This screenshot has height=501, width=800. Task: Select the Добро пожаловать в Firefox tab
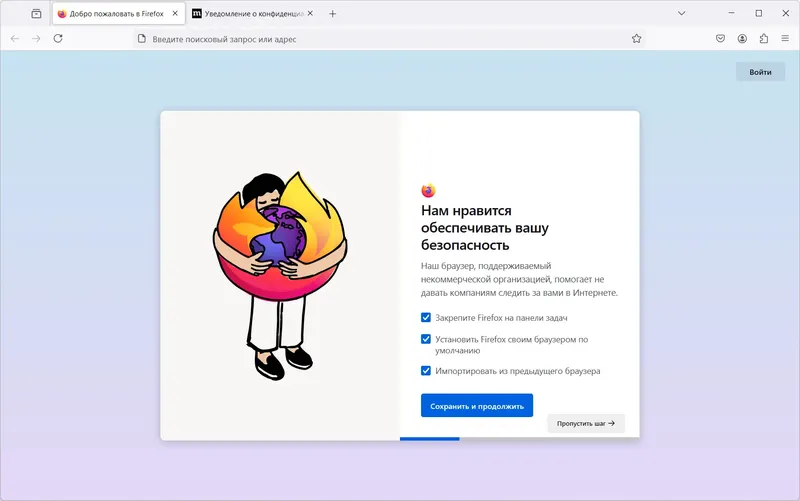116,14
